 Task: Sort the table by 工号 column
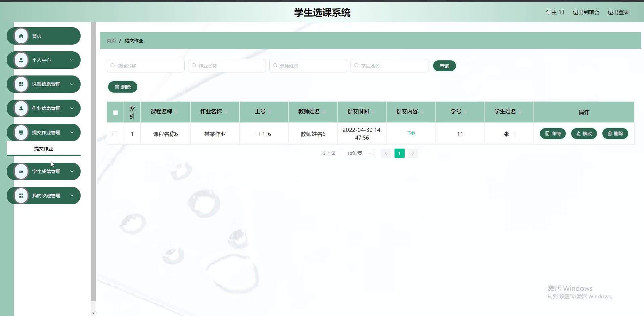270,112
